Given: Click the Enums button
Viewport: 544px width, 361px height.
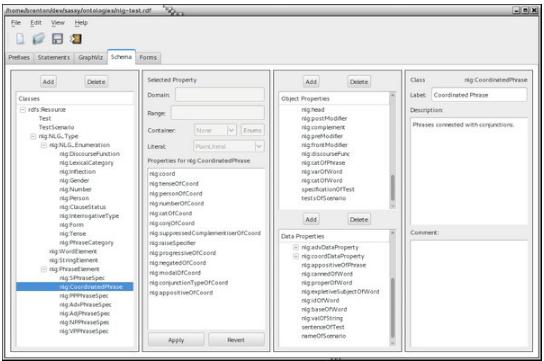Looking at the screenshot, I should (252, 130).
